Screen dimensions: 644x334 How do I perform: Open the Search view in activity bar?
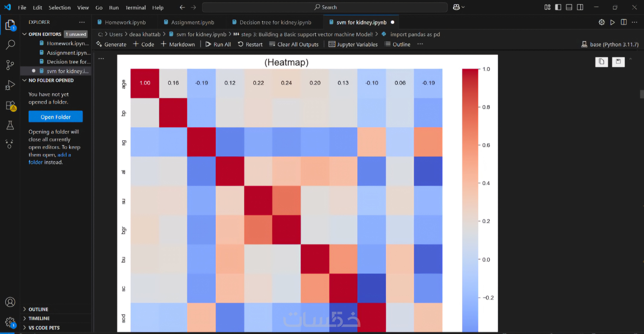[10, 45]
